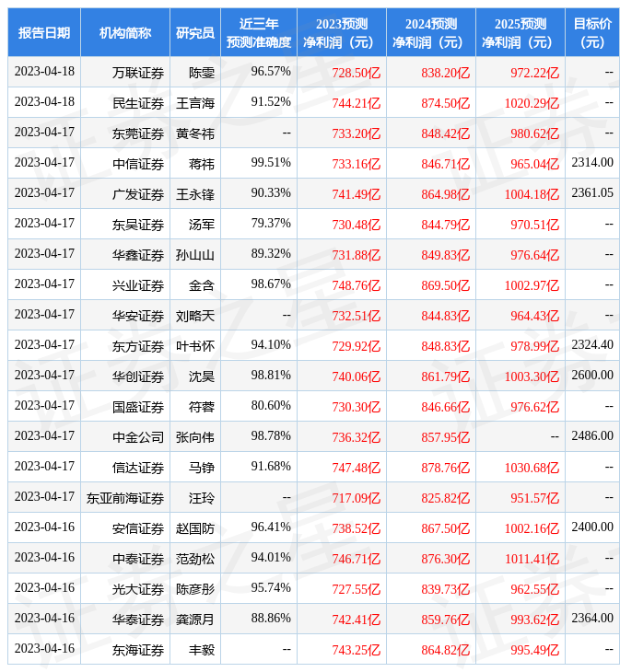Click the 报告日期 column header
This screenshot has width=620, height=672.
[x=44, y=32]
